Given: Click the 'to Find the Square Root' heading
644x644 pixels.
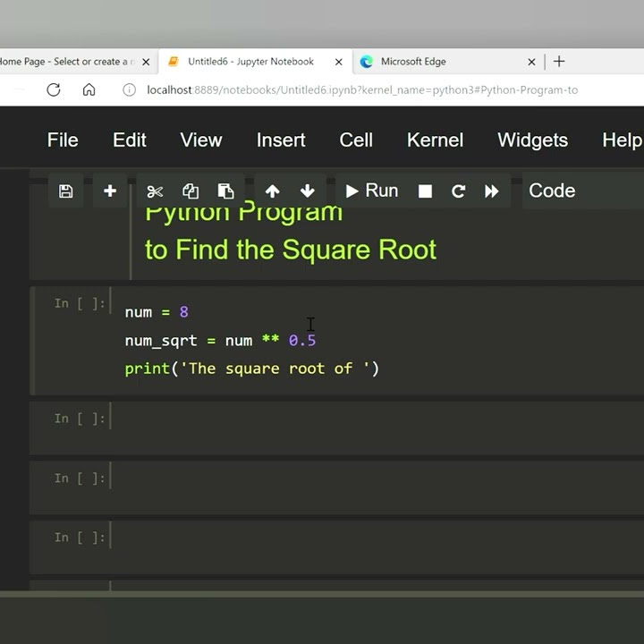Looking at the screenshot, I should (x=291, y=250).
